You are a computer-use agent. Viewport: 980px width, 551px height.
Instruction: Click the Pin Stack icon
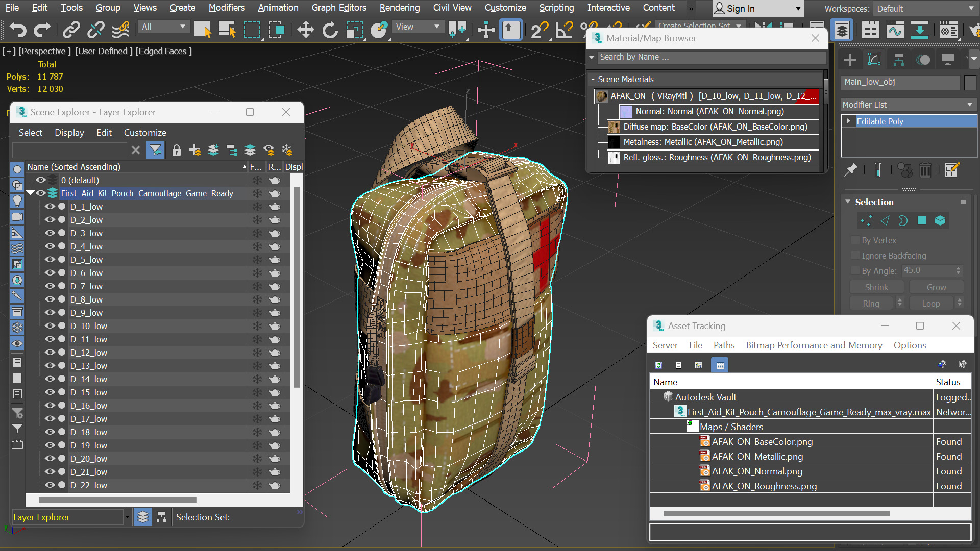(x=851, y=170)
